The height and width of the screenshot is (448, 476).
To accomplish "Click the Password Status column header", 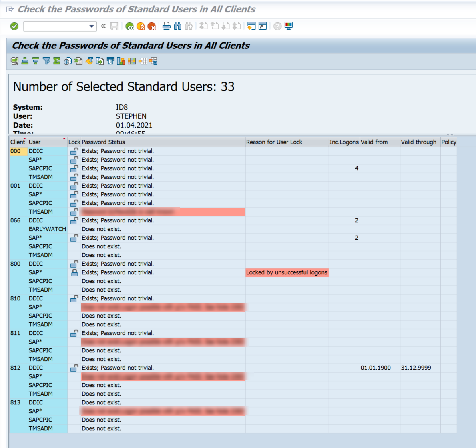I will [103, 142].
